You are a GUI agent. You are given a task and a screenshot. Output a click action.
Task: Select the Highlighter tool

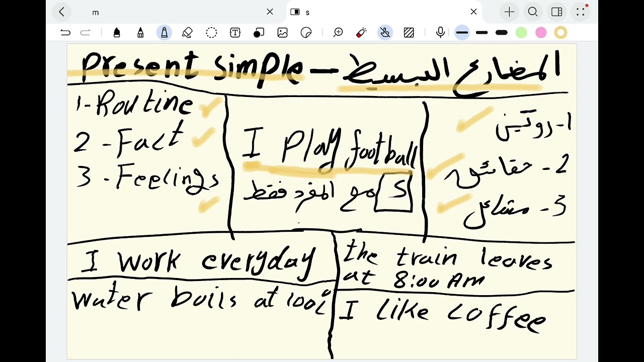(164, 33)
